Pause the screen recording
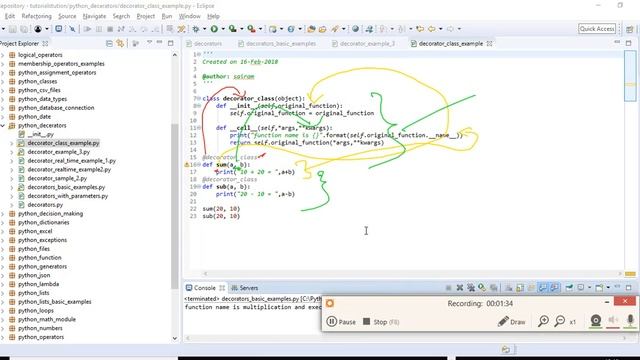The height and width of the screenshot is (360, 640). (x=341, y=322)
